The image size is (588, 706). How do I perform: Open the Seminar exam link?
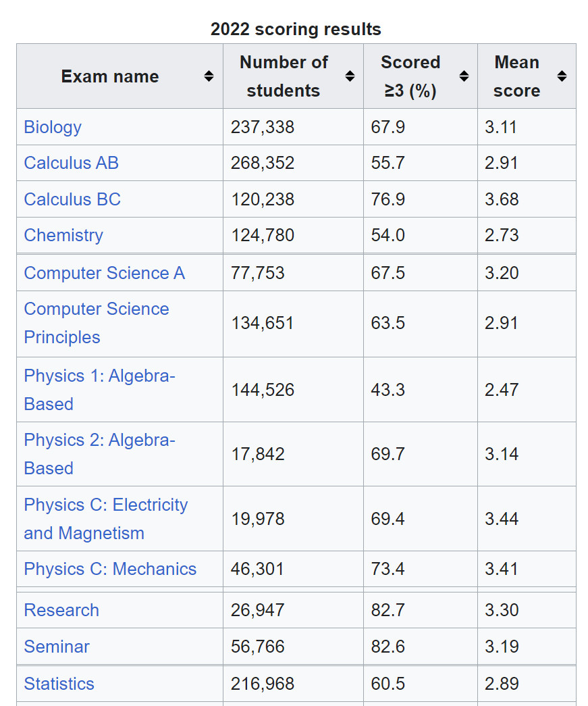pos(57,647)
